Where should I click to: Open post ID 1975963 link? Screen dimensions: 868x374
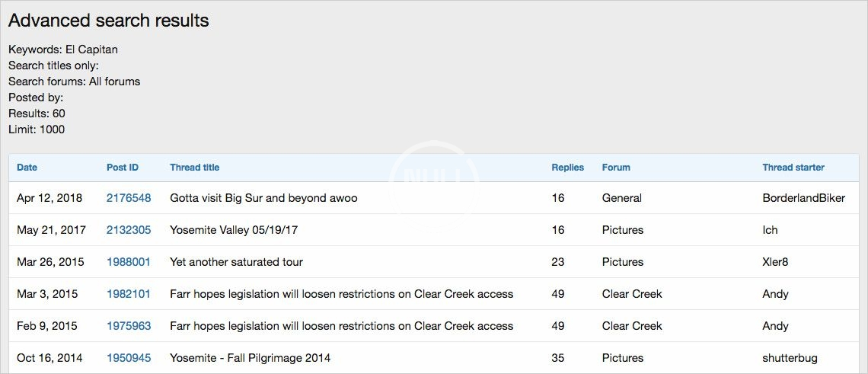pyautogui.click(x=129, y=326)
